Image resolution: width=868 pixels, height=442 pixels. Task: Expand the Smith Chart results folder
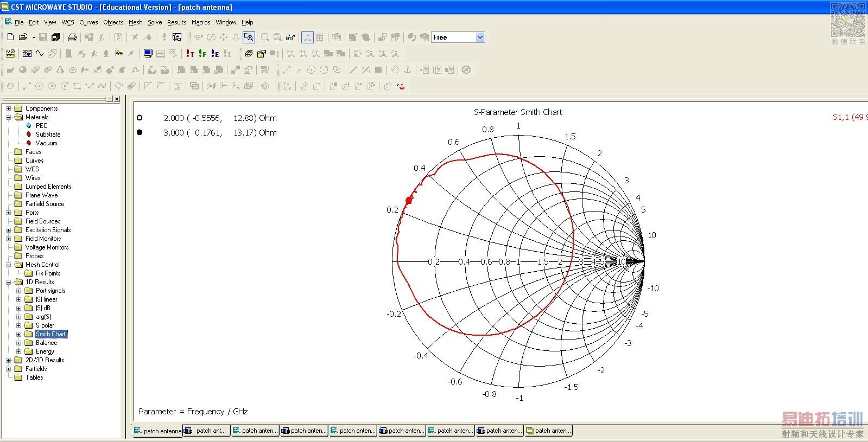tap(18, 334)
